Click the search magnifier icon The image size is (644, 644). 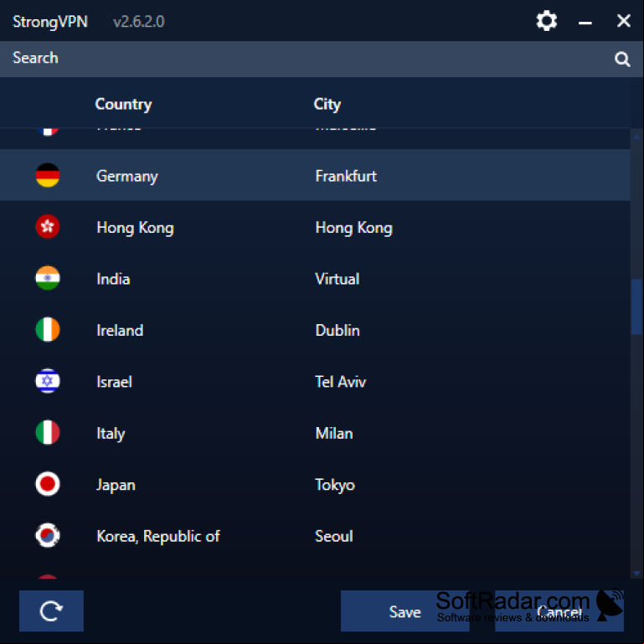click(x=622, y=59)
